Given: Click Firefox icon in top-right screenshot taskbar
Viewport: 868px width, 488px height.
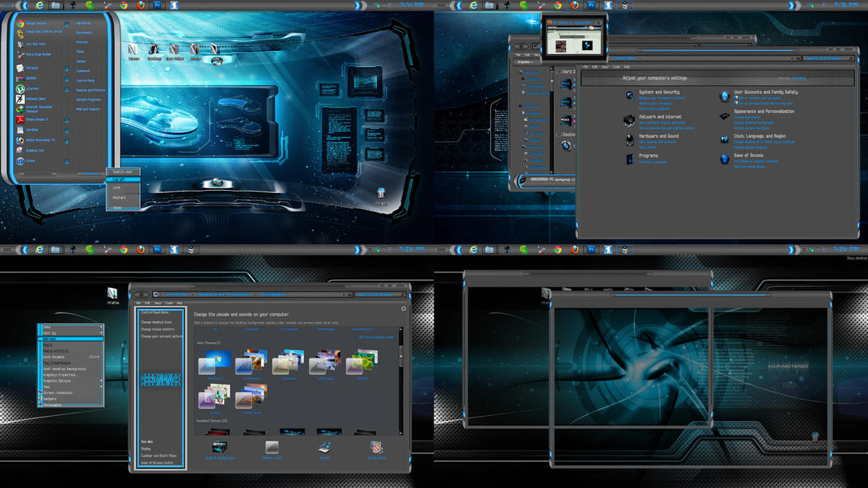Looking at the screenshot, I should tap(575, 5).
